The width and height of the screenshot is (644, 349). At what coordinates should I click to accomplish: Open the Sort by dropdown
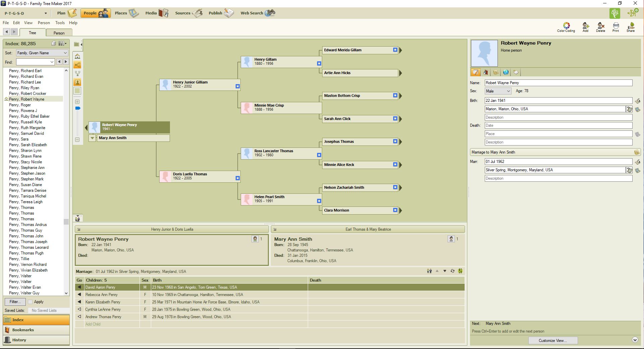[42, 53]
